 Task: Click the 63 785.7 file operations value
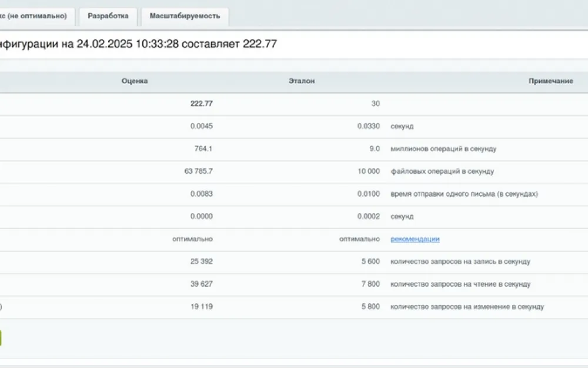[198, 171]
